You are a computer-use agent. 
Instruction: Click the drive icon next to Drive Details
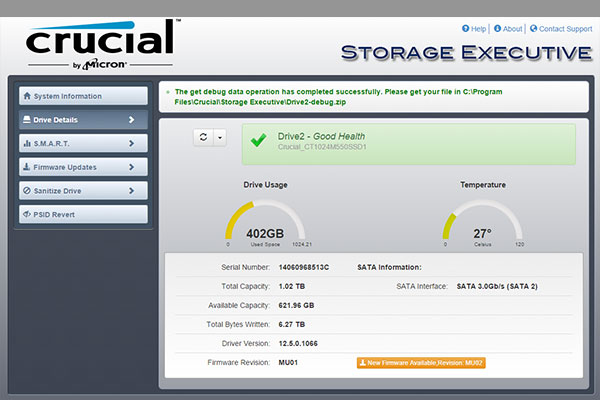[x=27, y=119]
